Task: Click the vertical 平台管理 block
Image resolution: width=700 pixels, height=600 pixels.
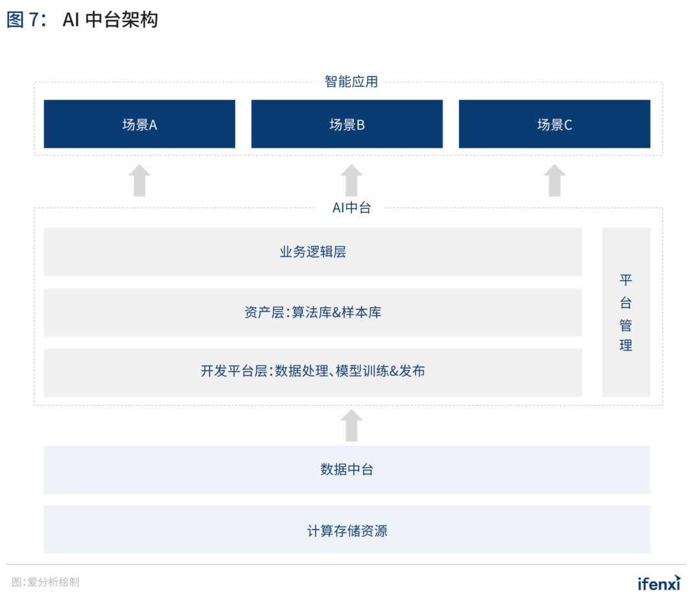Action: 626,312
